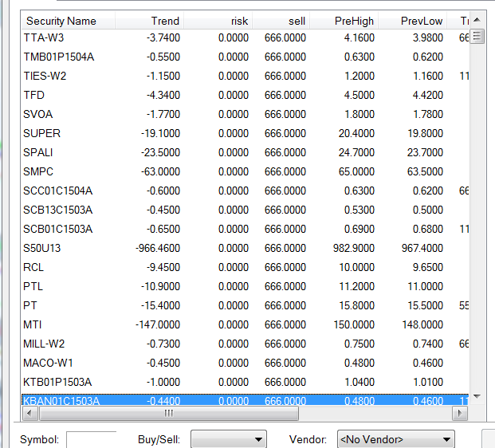Select the S50U13 security row
Image resolution: width=495 pixels, height=448 pixels.
pos(245,248)
